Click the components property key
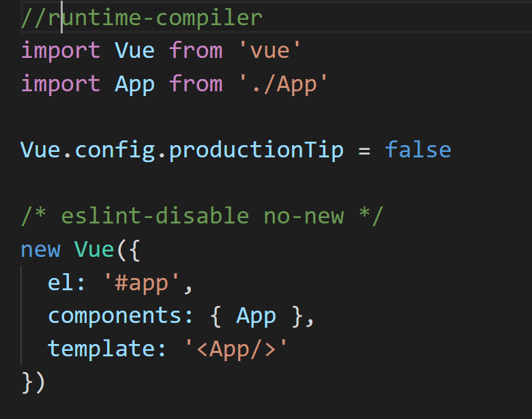532x419 pixels. tap(115, 316)
